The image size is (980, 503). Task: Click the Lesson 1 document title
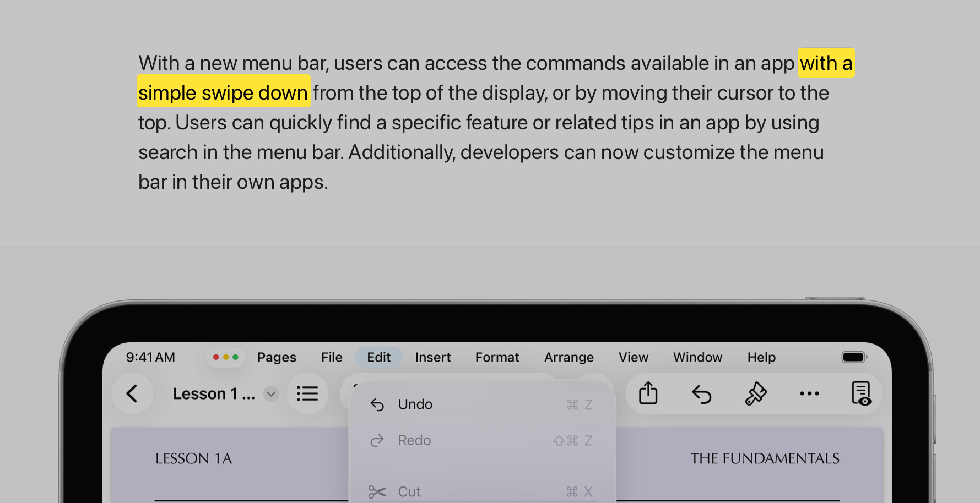pos(214,394)
